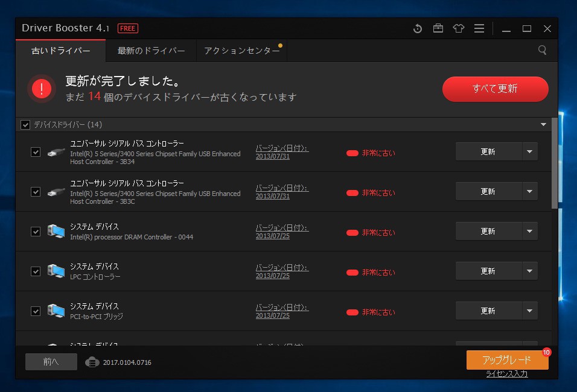Click red status pill for PCI-to-PCI ブリッジ

pos(352,312)
